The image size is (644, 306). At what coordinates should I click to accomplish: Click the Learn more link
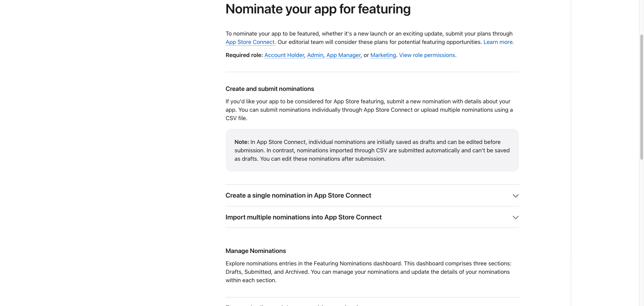click(498, 42)
